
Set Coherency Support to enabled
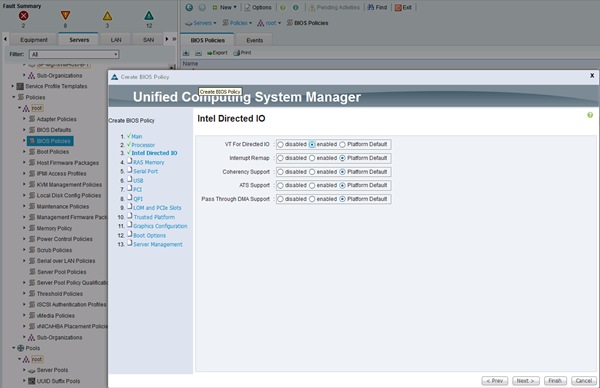312,172
